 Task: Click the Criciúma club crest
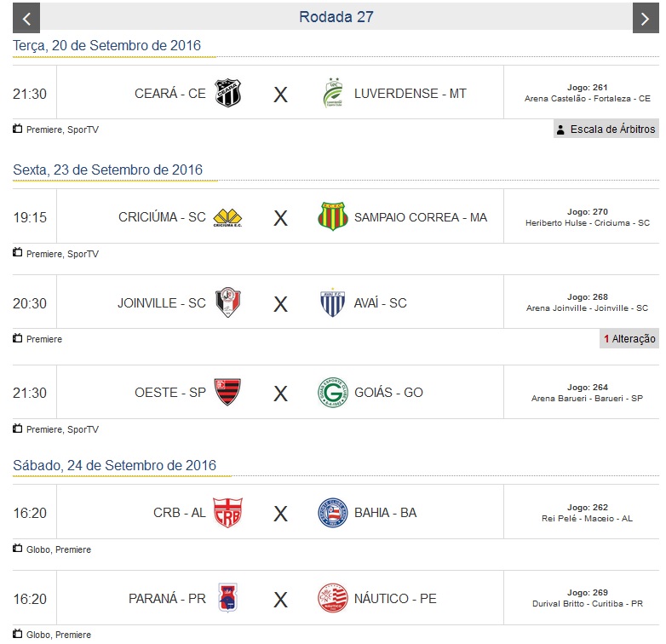point(227,217)
